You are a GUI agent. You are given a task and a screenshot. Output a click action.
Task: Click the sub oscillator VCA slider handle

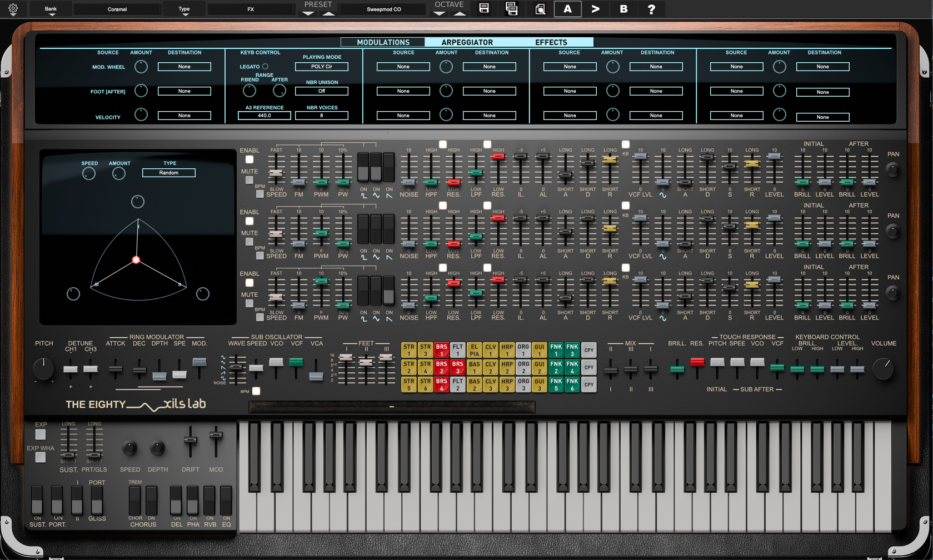click(x=316, y=377)
